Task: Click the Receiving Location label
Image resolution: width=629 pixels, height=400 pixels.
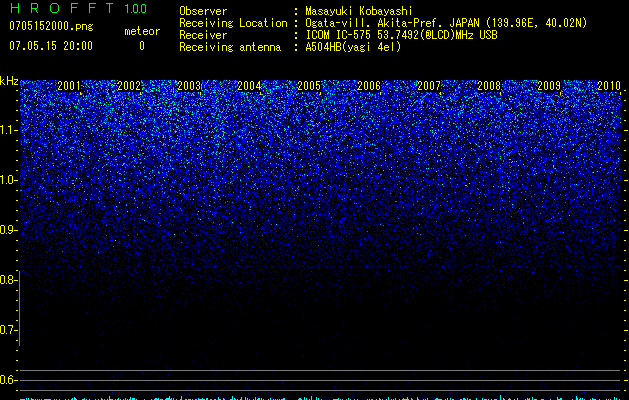Action: (233, 23)
